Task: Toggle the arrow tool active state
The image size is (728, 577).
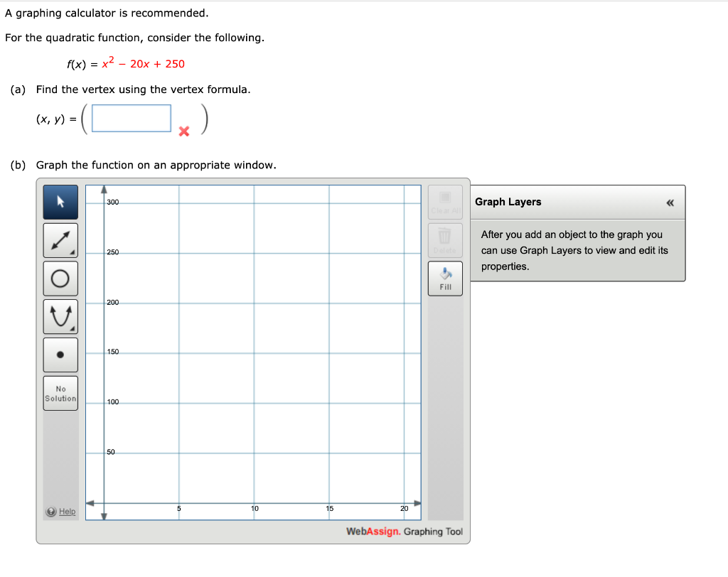Action: click(60, 202)
